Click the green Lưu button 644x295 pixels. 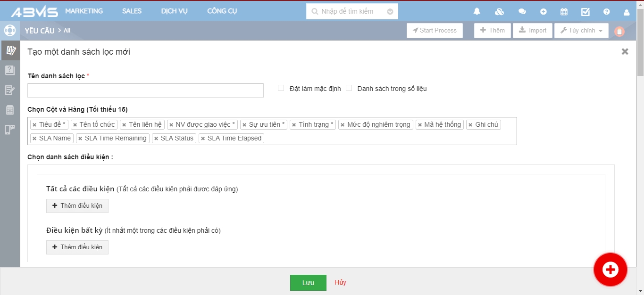[308, 283]
